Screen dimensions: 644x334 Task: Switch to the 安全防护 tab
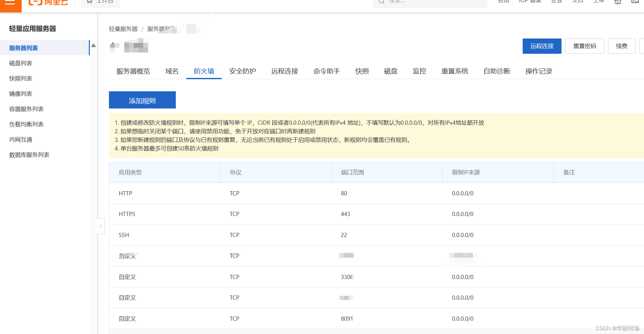click(243, 71)
